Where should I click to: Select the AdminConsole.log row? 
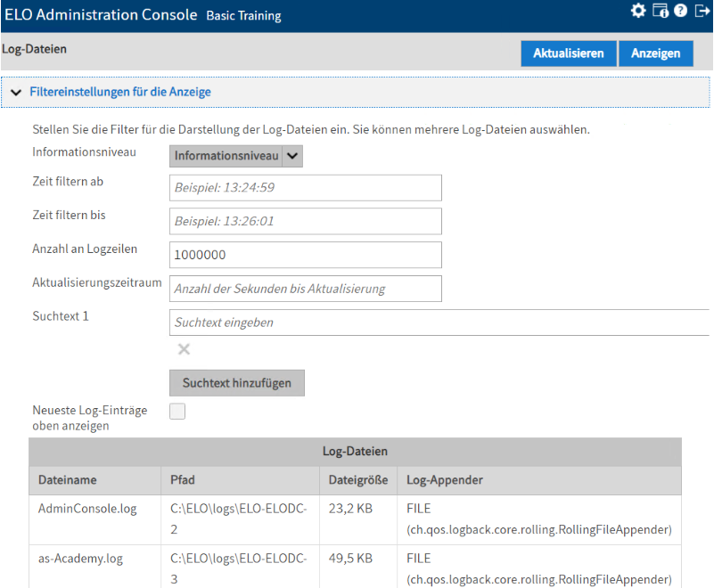click(87, 509)
